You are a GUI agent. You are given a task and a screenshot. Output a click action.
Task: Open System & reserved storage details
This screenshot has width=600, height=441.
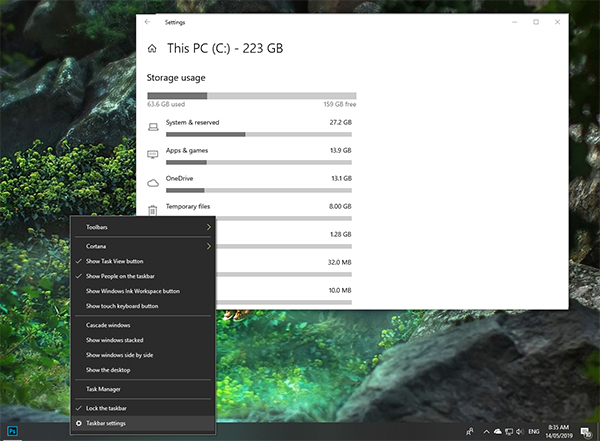(249, 128)
